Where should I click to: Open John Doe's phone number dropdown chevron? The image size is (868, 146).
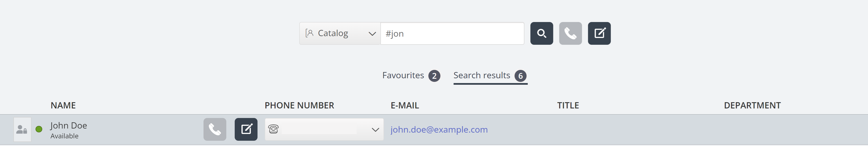[375, 129]
